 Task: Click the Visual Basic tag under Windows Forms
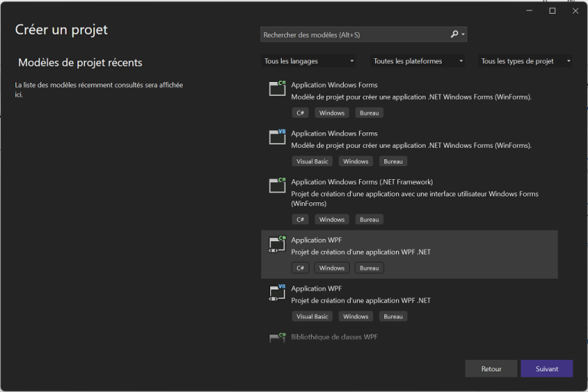click(312, 162)
